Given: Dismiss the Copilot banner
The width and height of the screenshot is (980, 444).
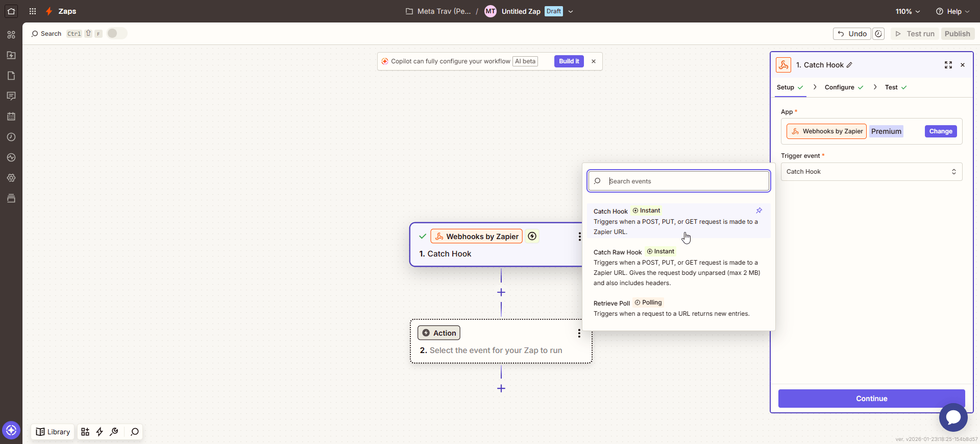Looking at the screenshot, I should point(594,61).
